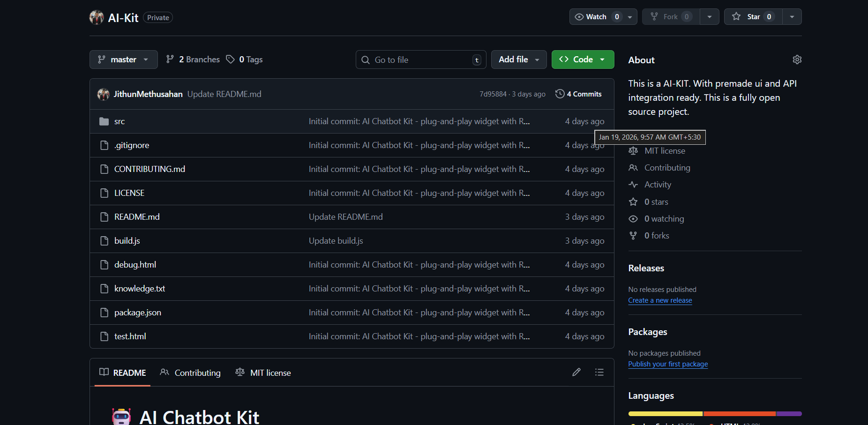Open the master branch dropdown
Screen dimensions: 868x425
(x=124, y=60)
